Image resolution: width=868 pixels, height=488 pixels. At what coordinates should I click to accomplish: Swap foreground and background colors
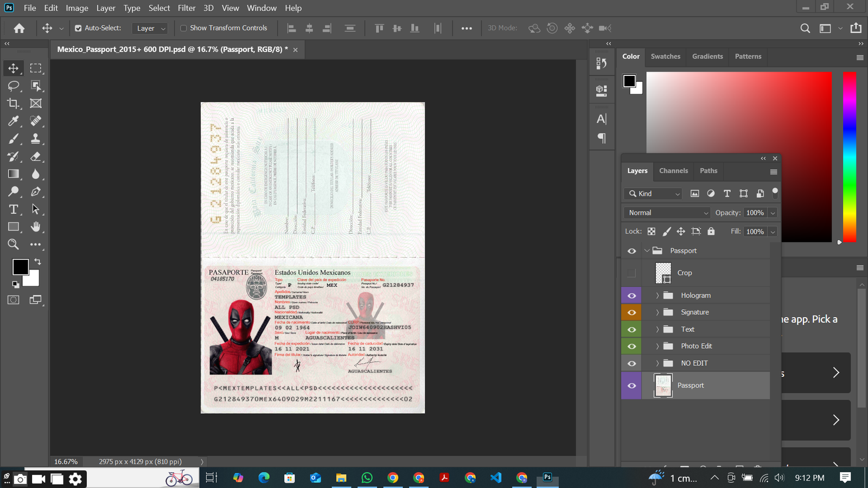click(38, 261)
